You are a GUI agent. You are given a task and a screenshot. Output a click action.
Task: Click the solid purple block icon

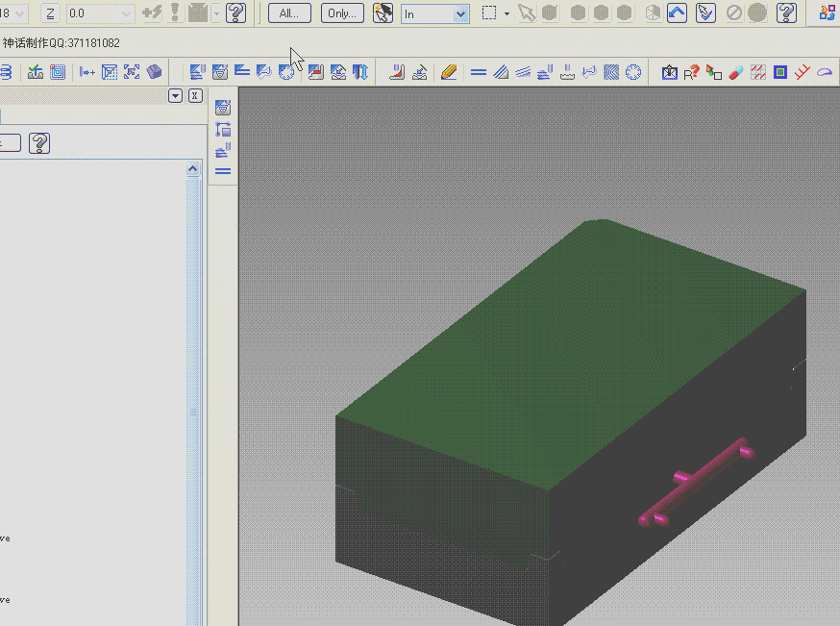pos(155,72)
